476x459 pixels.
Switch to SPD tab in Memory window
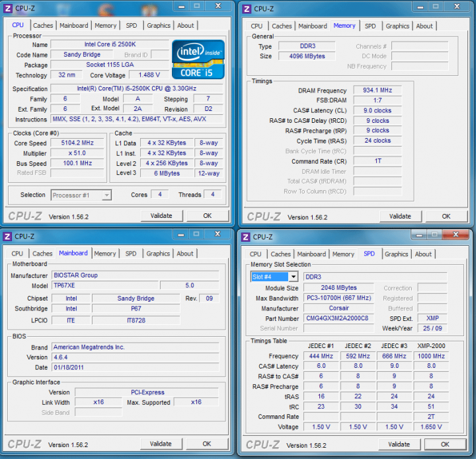pos(370,26)
